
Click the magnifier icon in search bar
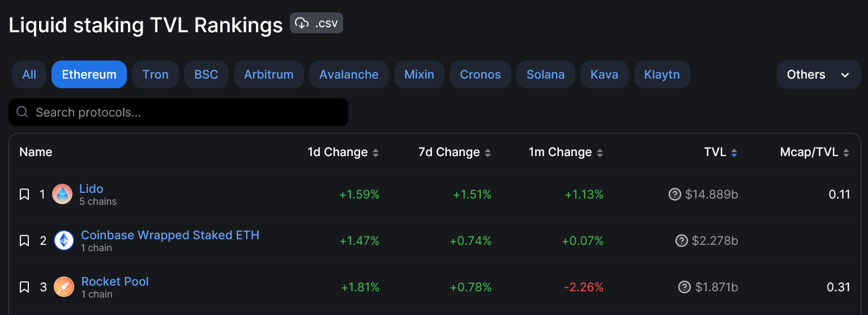[x=23, y=112]
